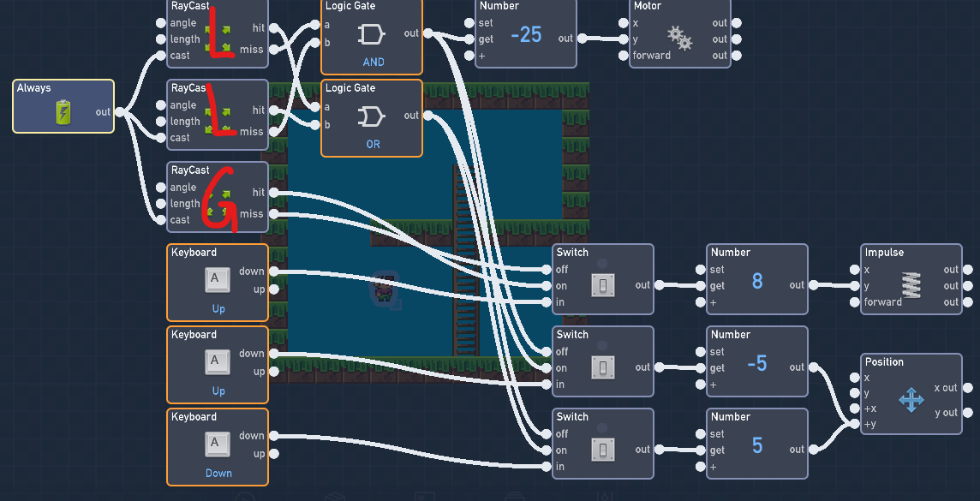Click the Impulse node title
Screen dimensions: 980x501
click(x=884, y=253)
